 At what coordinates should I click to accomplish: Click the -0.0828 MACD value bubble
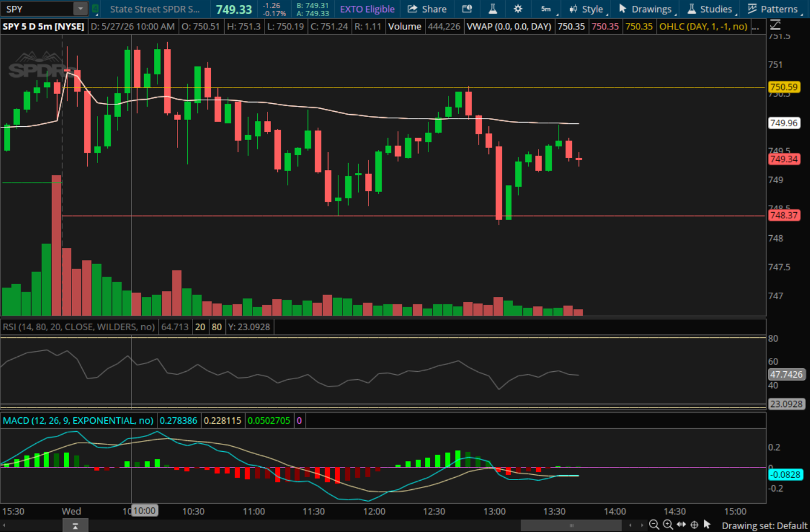pos(785,474)
